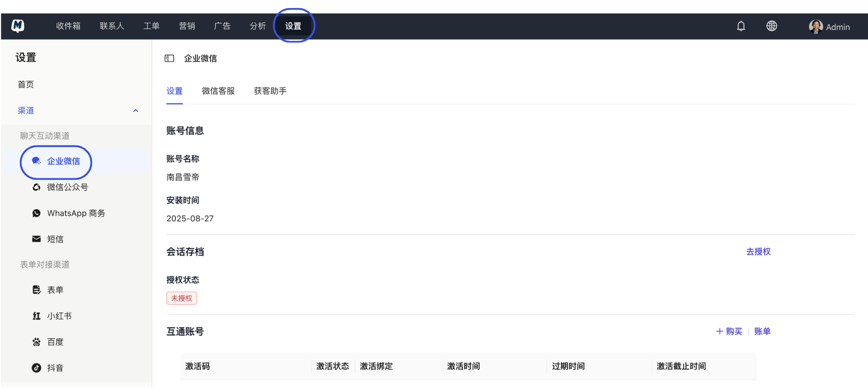Viewport: 868px width, 390px height.
Task: Open 广告 in top navigation
Action: pos(222,26)
